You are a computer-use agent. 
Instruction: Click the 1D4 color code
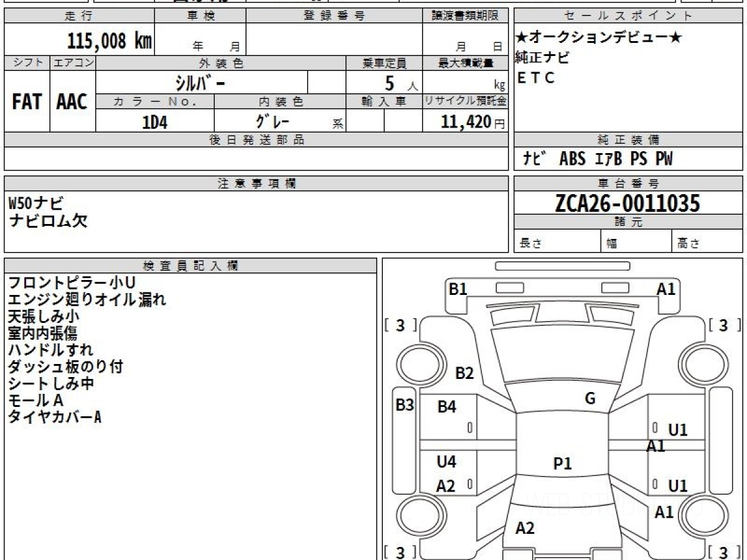(x=155, y=122)
